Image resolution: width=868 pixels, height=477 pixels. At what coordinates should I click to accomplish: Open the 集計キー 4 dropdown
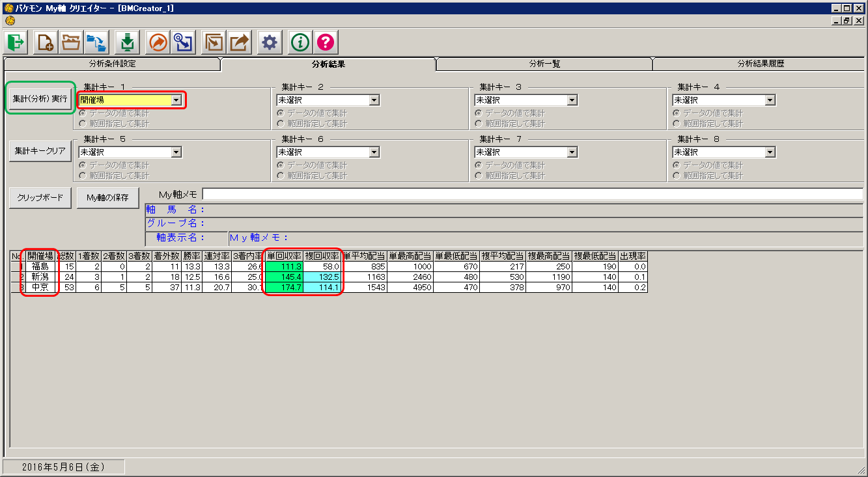770,100
